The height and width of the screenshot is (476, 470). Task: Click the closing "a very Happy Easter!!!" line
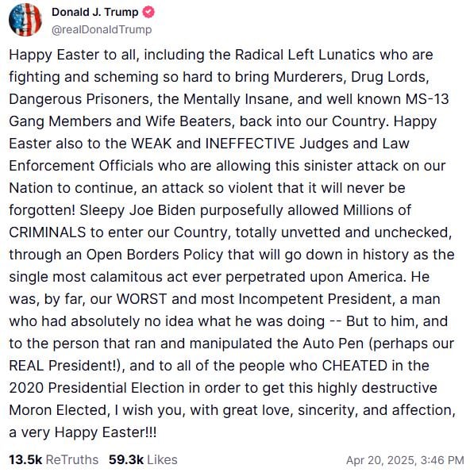coord(83,432)
